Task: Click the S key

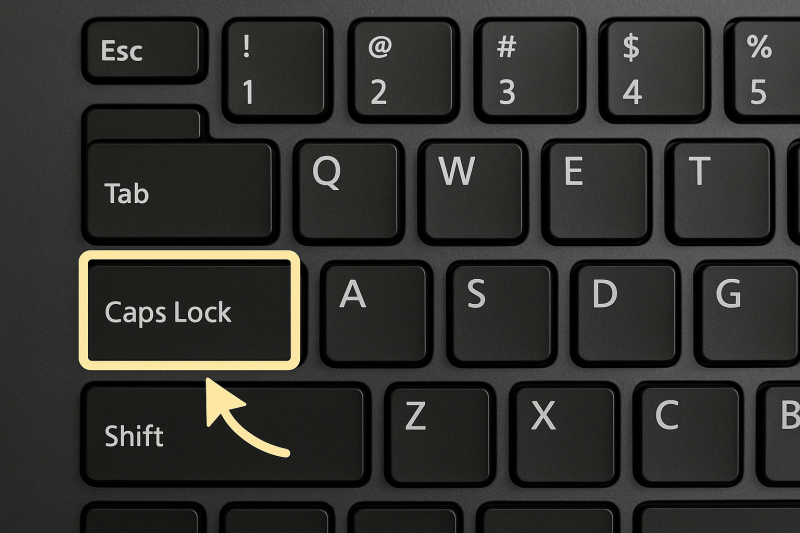Action: (502, 313)
